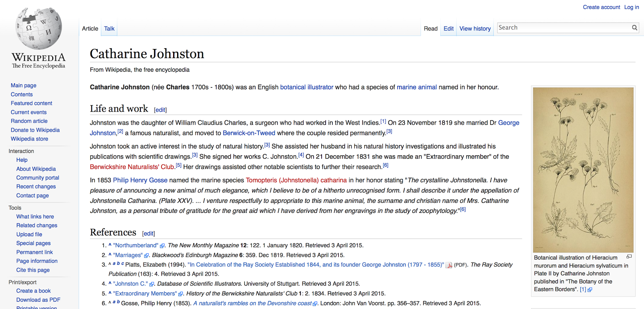The image size is (644, 309).
Task: Click external link icon after "Johnston C."
Action: (x=152, y=284)
